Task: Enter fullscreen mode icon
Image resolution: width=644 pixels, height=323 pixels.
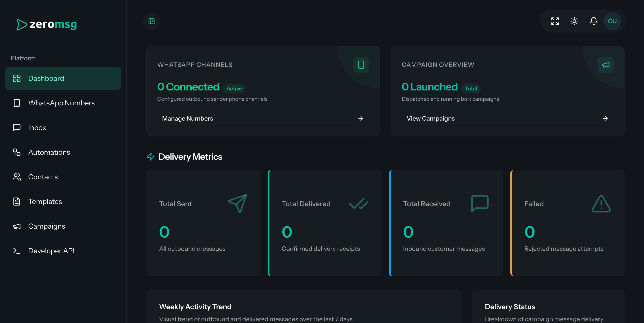Action: [555, 21]
